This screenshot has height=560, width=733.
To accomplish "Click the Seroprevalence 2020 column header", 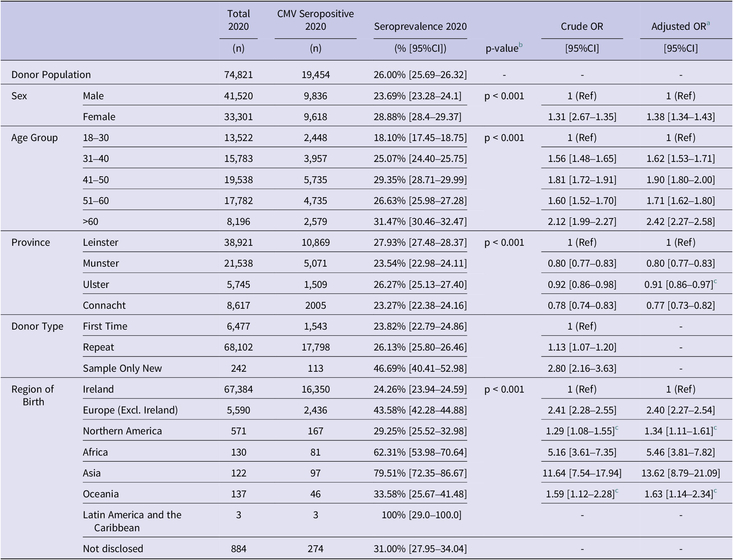I will [420, 26].
